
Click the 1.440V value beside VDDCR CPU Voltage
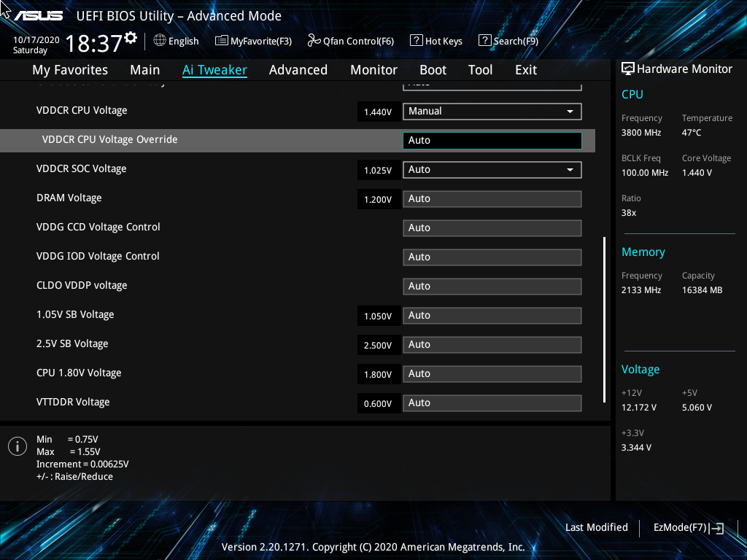pyautogui.click(x=378, y=112)
